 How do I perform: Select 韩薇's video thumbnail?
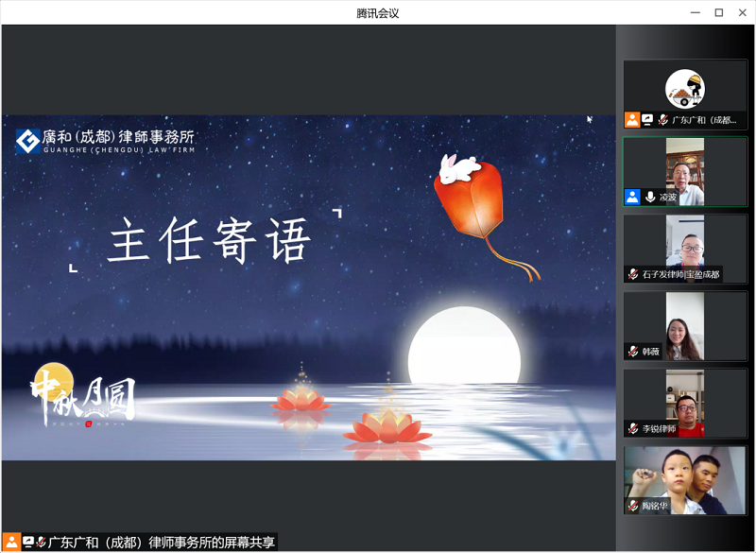tap(685, 326)
